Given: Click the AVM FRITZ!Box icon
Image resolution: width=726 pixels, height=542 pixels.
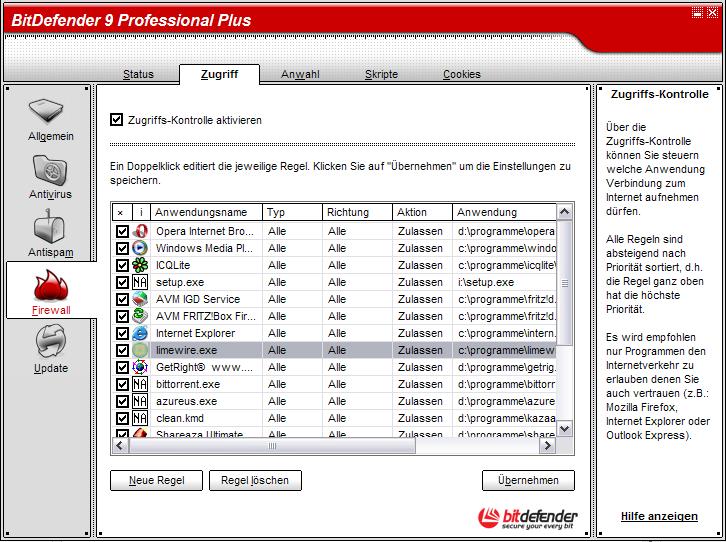Looking at the screenshot, I should click(140, 316).
